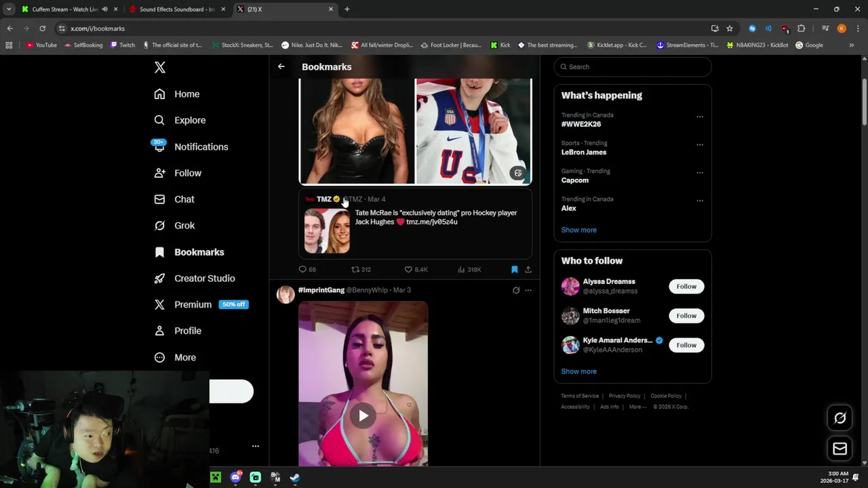Click back arrow beside Bookmarks title

[x=281, y=66]
